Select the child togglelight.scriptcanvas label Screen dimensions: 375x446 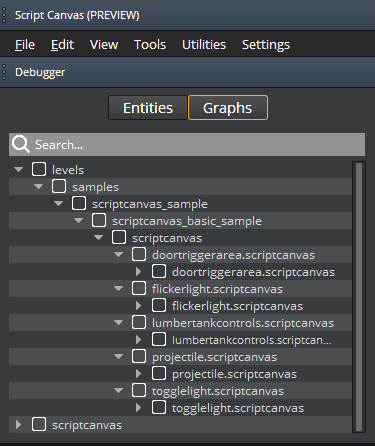pos(238,408)
